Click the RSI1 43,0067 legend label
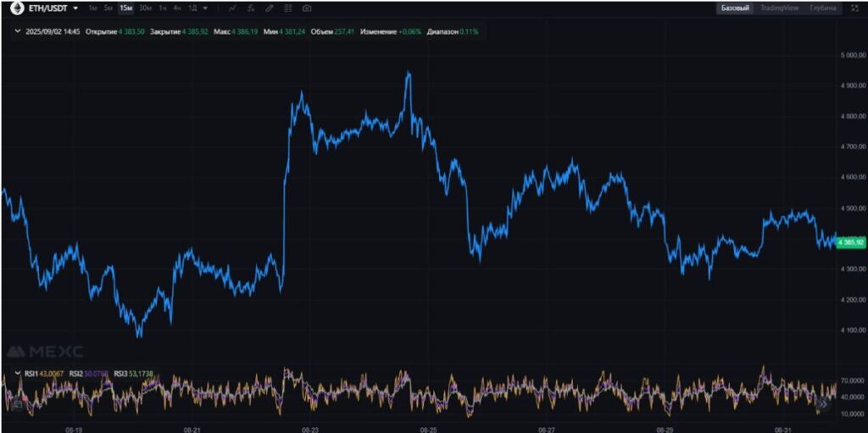 point(44,375)
